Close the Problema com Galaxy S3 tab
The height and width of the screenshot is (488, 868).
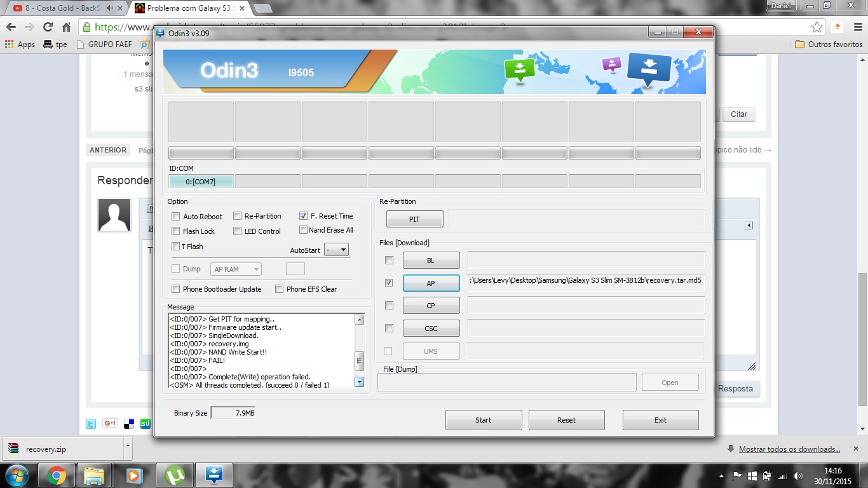(x=242, y=8)
